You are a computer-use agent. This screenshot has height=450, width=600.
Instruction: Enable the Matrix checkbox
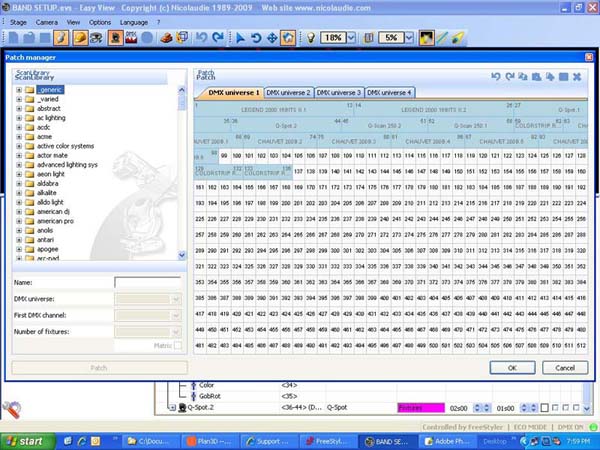click(x=178, y=346)
